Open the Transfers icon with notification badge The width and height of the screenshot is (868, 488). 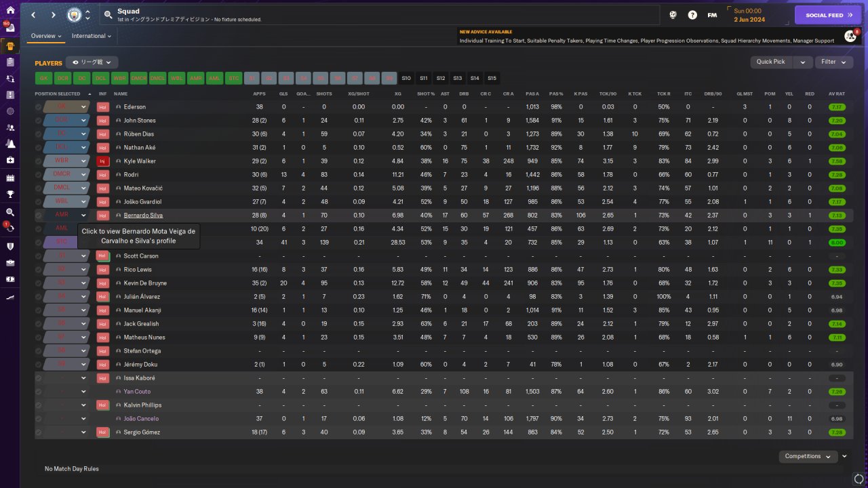9,228
